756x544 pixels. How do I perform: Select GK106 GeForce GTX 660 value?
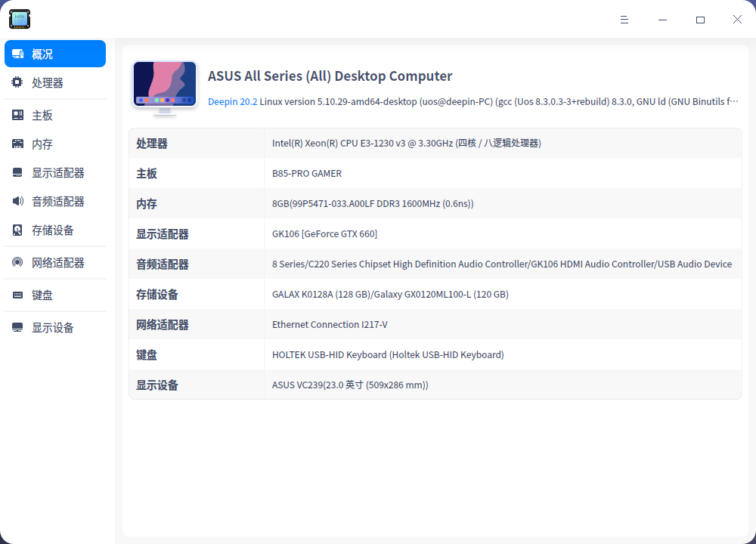click(324, 234)
